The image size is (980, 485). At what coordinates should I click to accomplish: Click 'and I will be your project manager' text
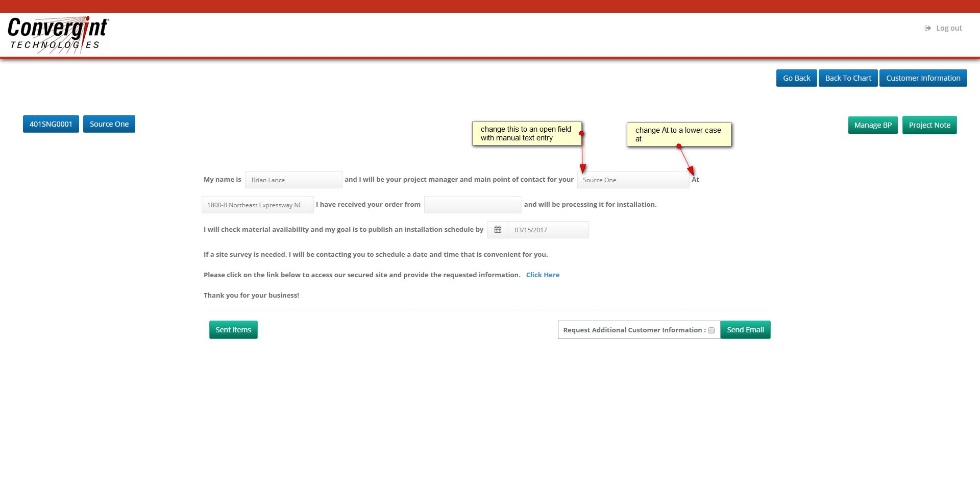pyautogui.click(x=459, y=179)
